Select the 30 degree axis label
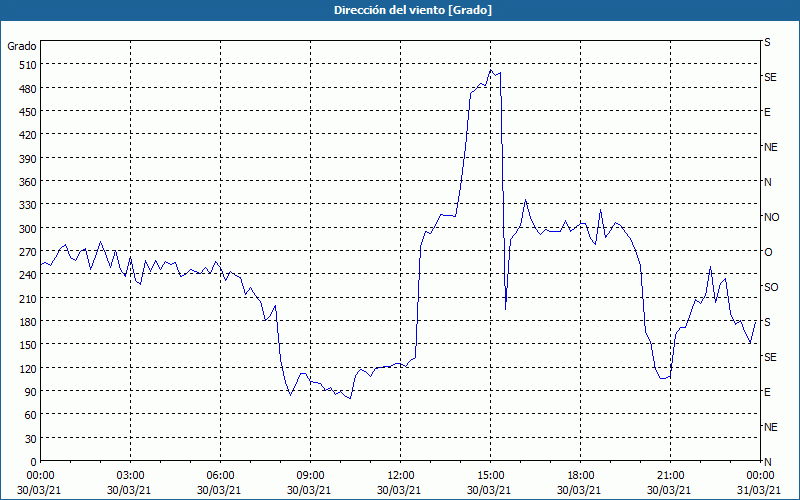 tap(31, 439)
